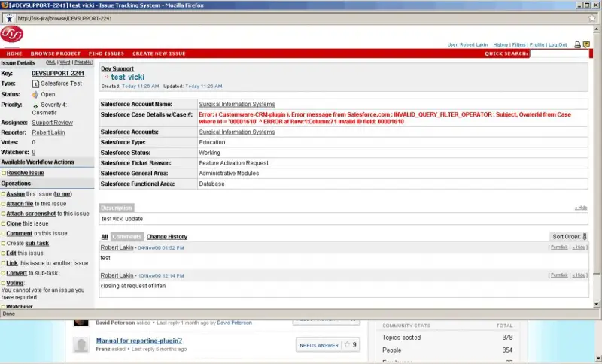Image resolution: width=602 pixels, height=364 pixels.
Task: Open Robert Lakin author of closing comment
Action: [x=117, y=275]
